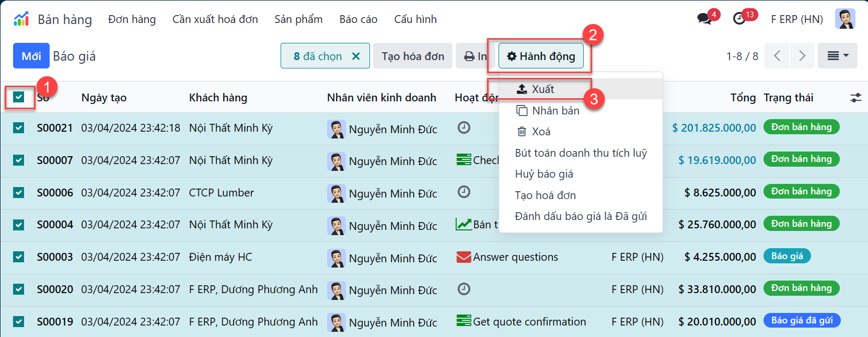The image size is (868, 337).
Task: Choose Bút toán doanh thu tích luỹ
Action: click(581, 153)
